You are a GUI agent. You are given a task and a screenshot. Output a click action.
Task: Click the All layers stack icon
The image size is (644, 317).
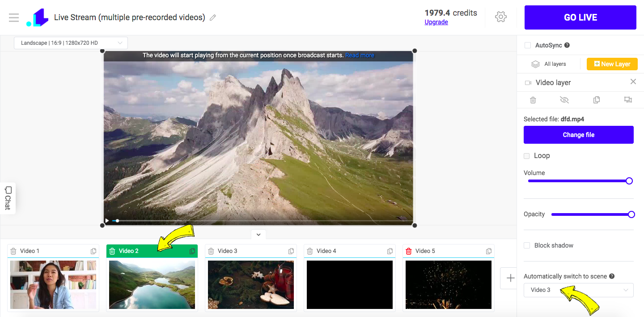pyautogui.click(x=535, y=64)
